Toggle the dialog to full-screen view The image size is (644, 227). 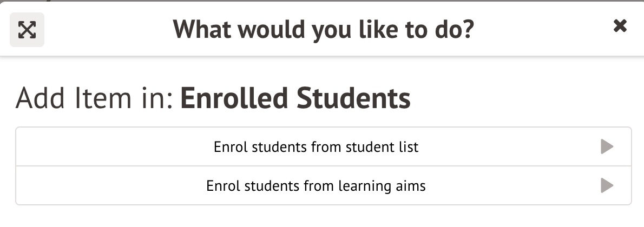(27, 30)
